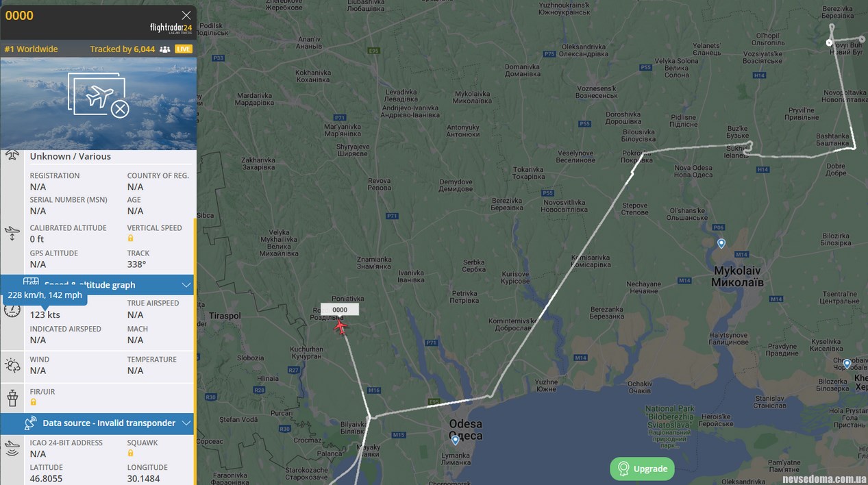
Task: Click the yellow scrollbar of the details panel
Action: (195, 352)
